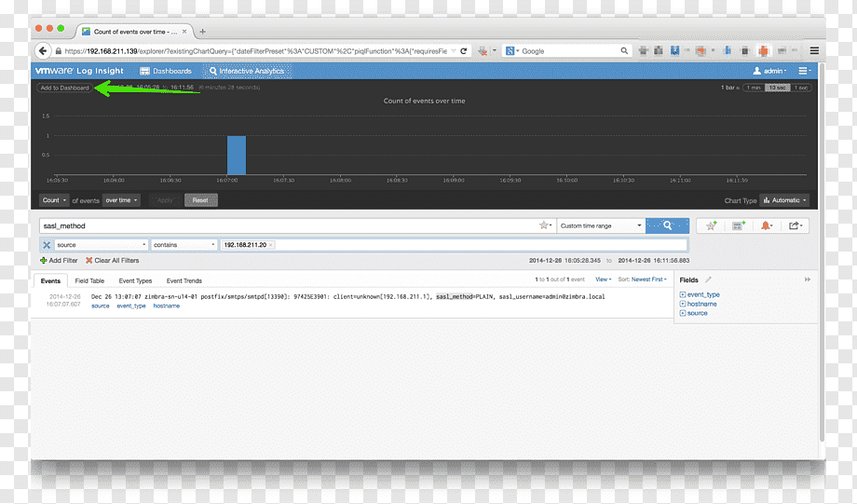Expand Chart Type Automatic dropdown

click(x=785, y=200)
